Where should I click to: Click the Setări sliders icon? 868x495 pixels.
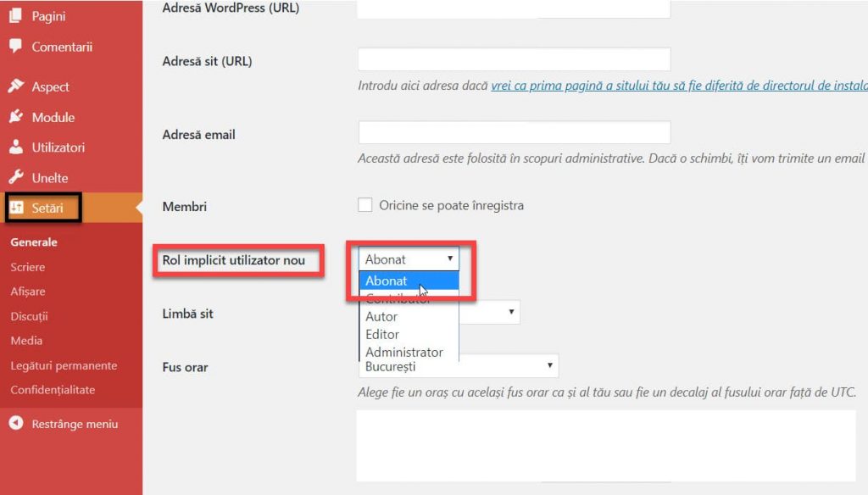point(16,208)
